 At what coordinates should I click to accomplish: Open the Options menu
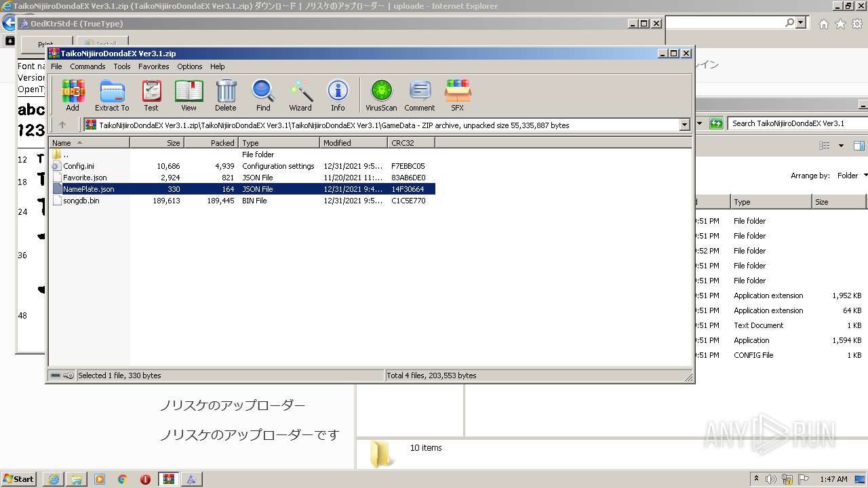(x=190, y=66)
